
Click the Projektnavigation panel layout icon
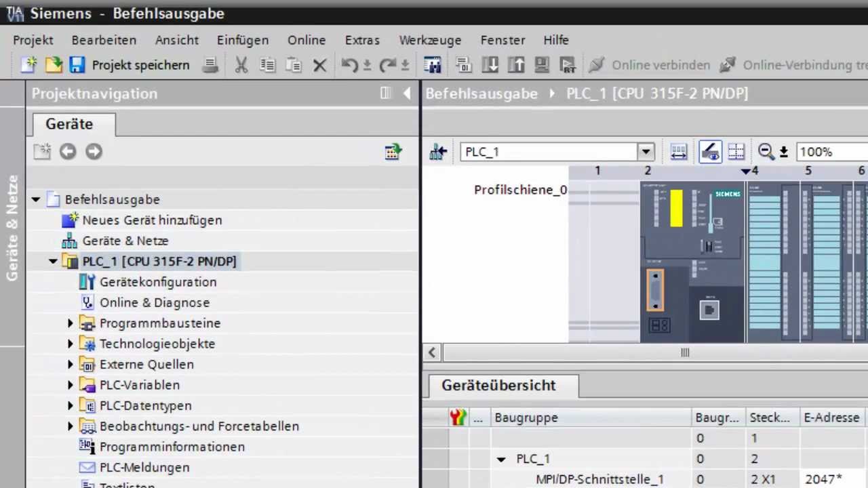[386, 94]
